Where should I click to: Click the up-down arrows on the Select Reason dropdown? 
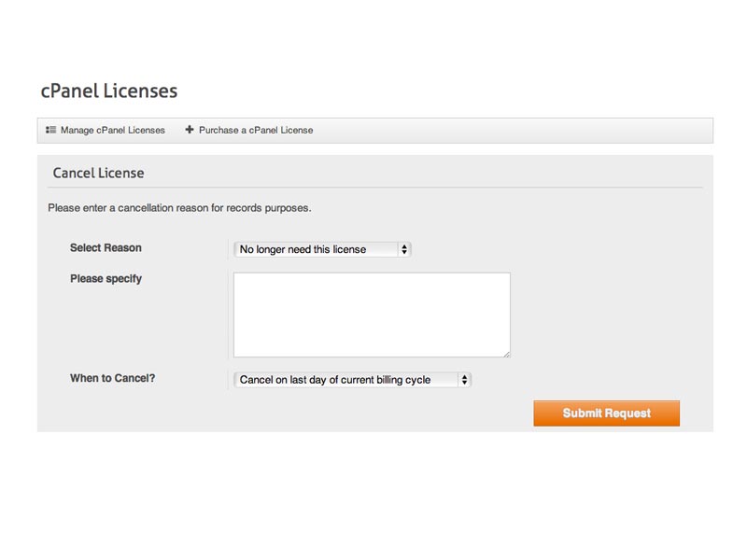(404, 249)
